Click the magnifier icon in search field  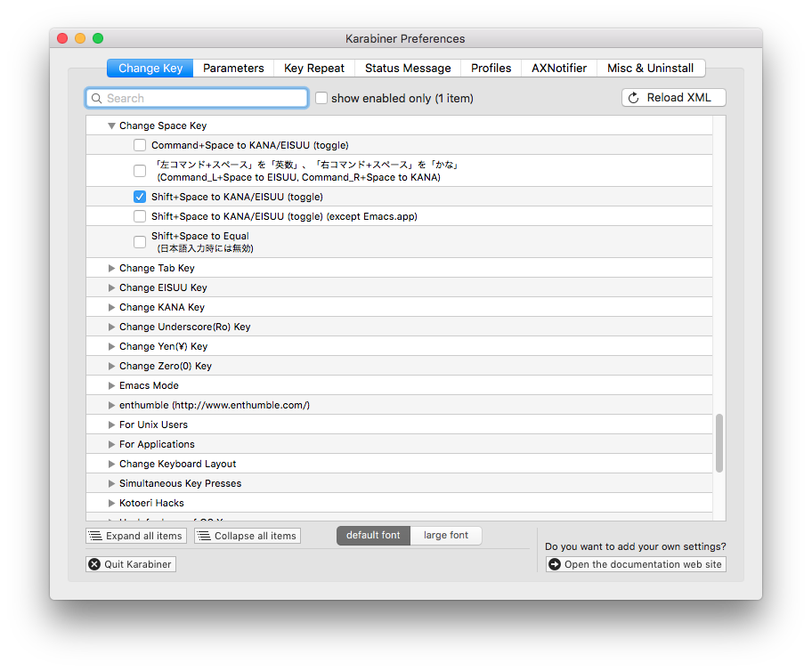click(x=97, y=98)
